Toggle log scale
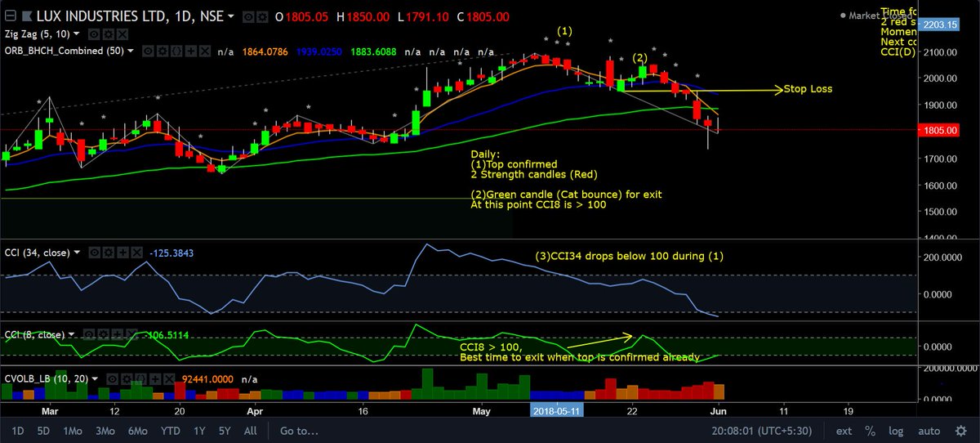Viewport: 980px width, 443px height. tap(897, 431)
